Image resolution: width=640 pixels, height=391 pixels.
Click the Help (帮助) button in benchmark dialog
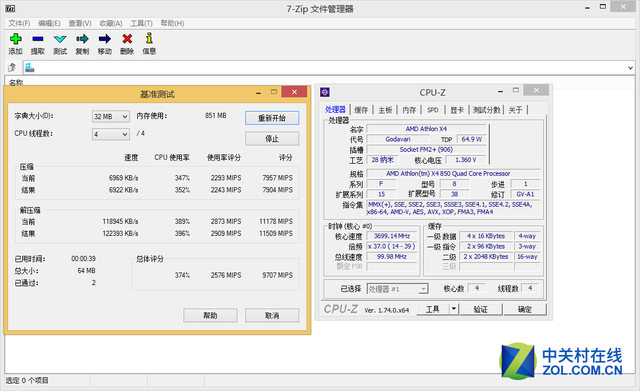(x=210, y=315)
